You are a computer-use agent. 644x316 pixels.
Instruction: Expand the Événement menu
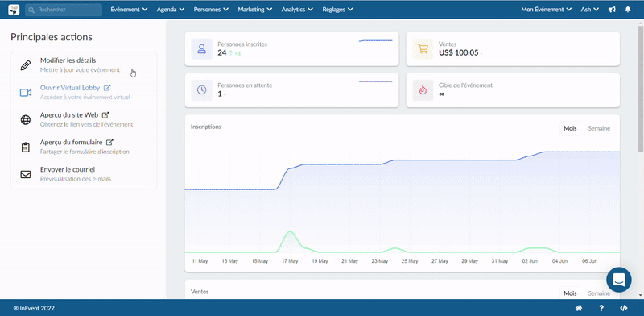coord(129,10)
